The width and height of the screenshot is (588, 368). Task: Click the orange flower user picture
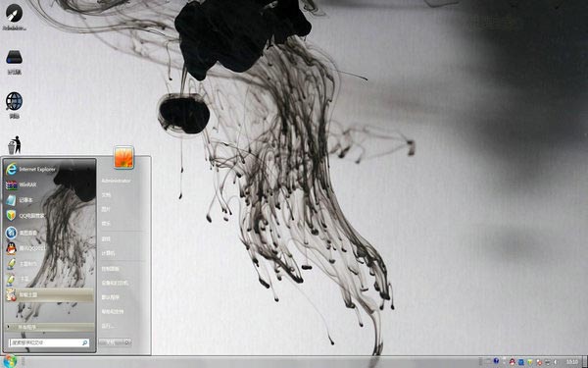pos(124,157)
